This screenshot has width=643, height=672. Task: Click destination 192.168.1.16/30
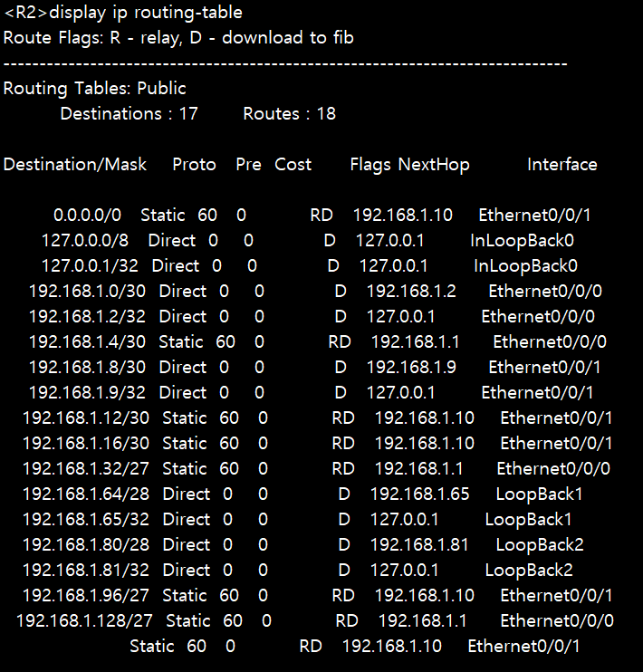(86, 443)
